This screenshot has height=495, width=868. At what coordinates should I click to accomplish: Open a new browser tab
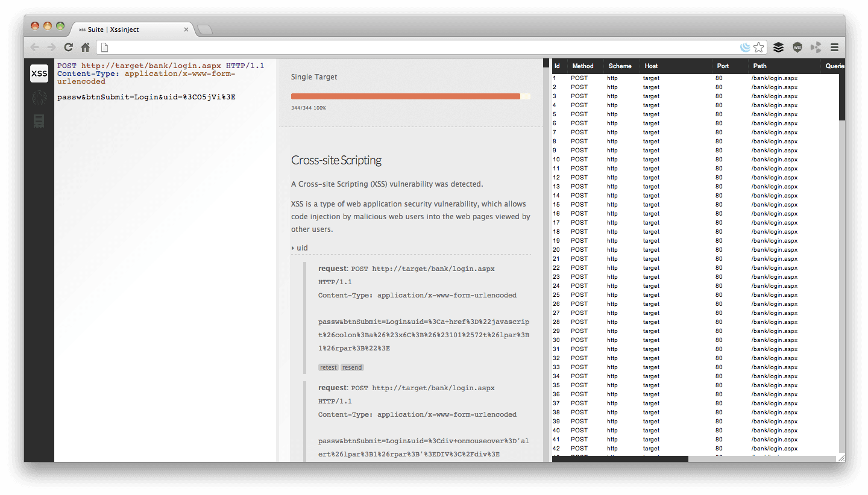pos(205,30)
